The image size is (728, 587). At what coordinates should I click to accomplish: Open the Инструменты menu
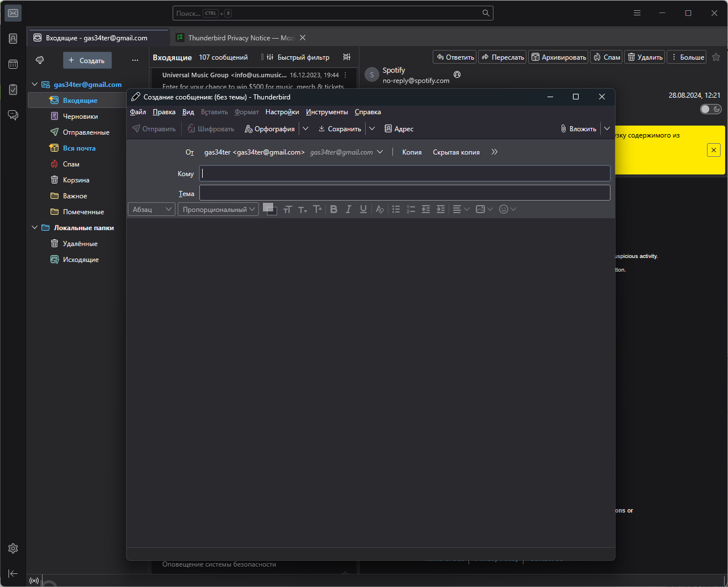(x=327, y=112)
